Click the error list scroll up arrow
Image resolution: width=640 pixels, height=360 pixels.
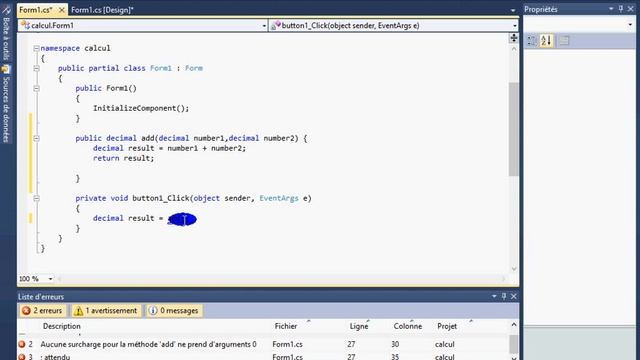tap(513, 325)
